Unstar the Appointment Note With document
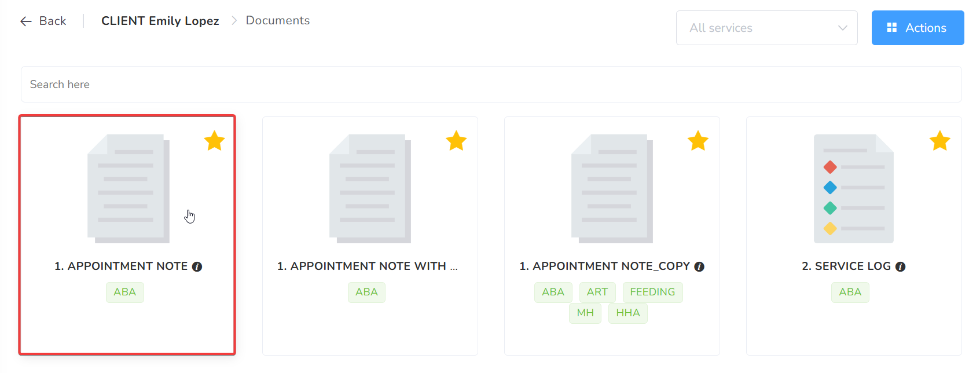 click(x=456, y=141)
